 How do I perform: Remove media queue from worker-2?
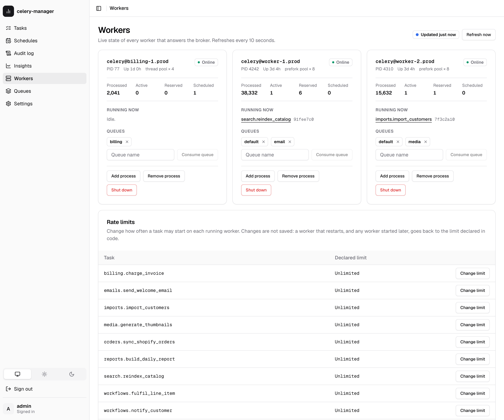[x=426, y=142]
